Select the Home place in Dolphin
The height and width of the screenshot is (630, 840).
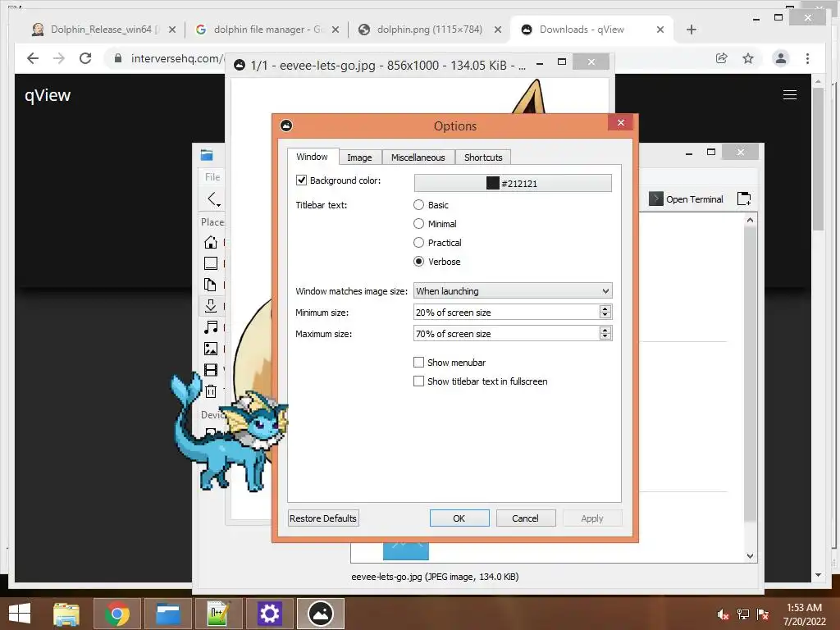211,242
